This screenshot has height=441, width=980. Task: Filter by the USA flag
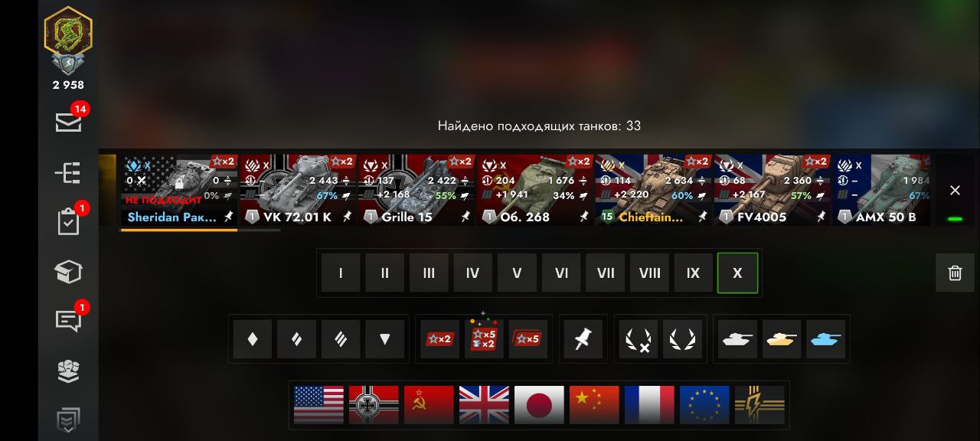318,405
